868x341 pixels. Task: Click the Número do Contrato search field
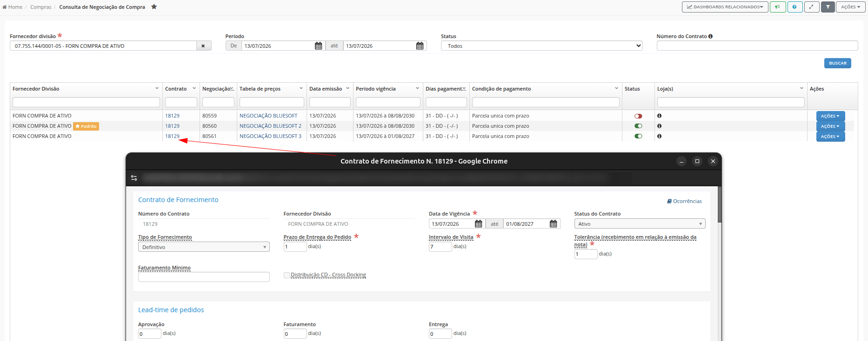point(757,46)
